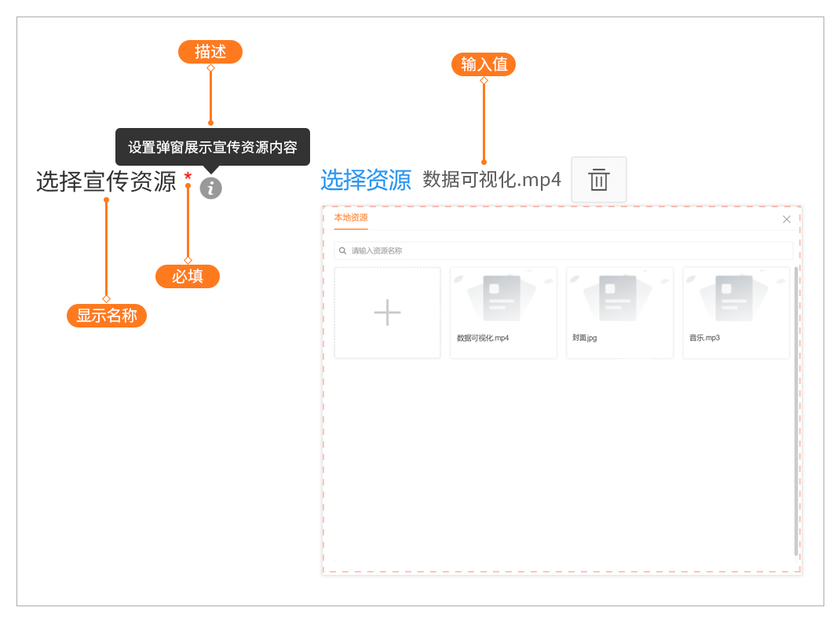Click the trash can delete icon
Screen dimensions: 840x622
(599, 180)
